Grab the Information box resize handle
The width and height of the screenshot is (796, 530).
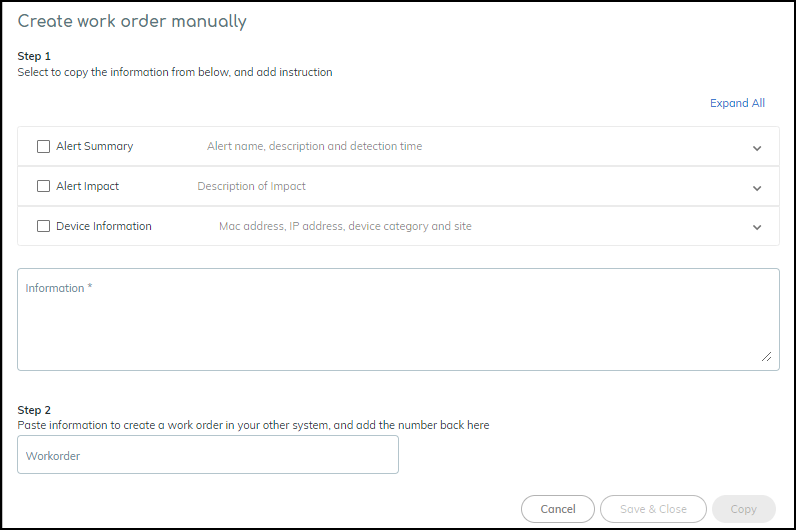click(767, 357)
